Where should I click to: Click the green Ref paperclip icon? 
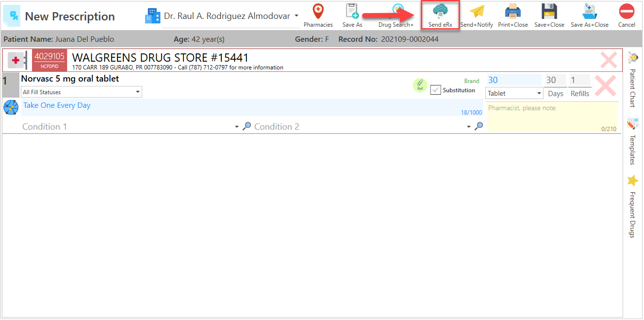(420, 85)
